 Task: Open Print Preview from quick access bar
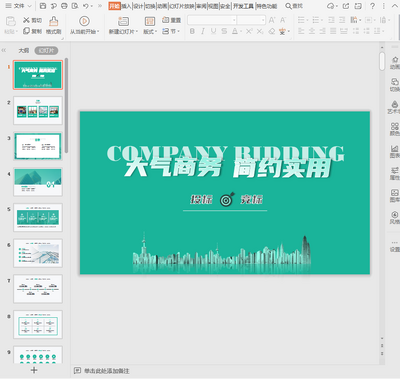coord(75,6)
